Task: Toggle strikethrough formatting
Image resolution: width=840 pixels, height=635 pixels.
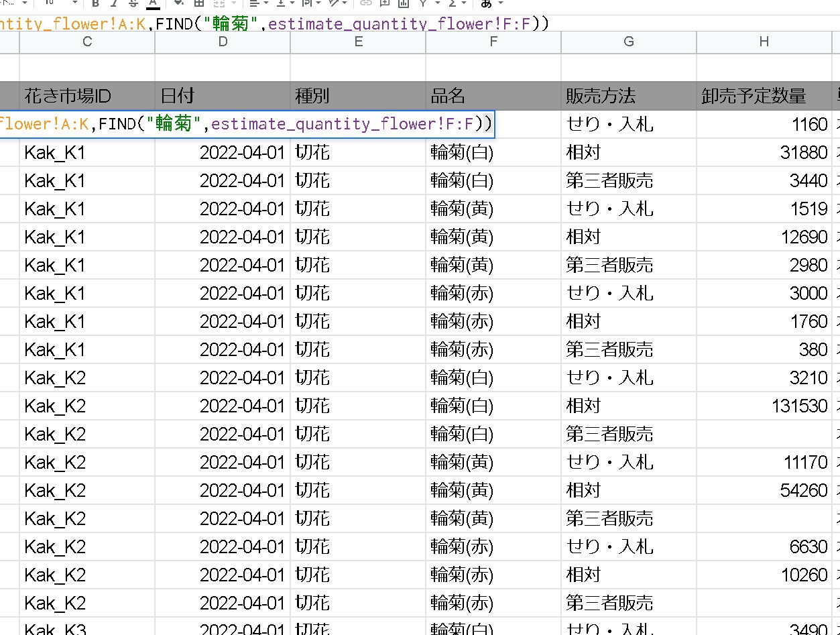Action: pyautogui.click(x=135, y=4)
